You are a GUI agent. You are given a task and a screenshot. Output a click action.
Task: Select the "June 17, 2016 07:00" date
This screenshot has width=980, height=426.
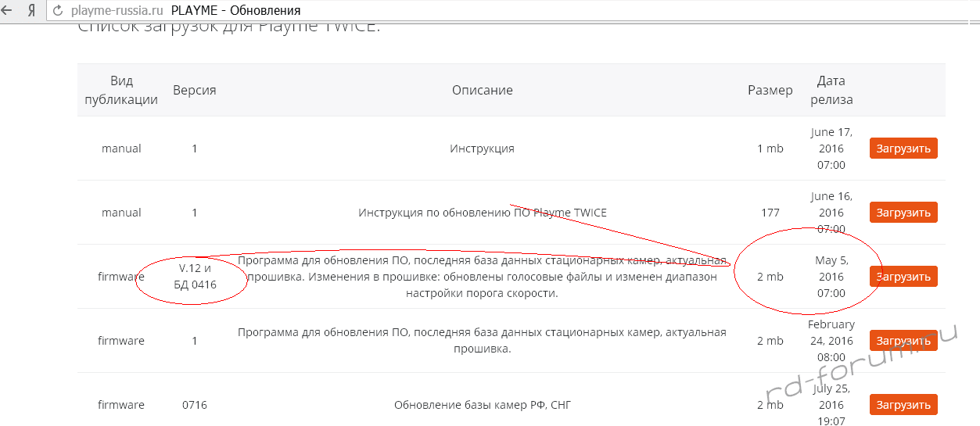[x=831, y=149]
